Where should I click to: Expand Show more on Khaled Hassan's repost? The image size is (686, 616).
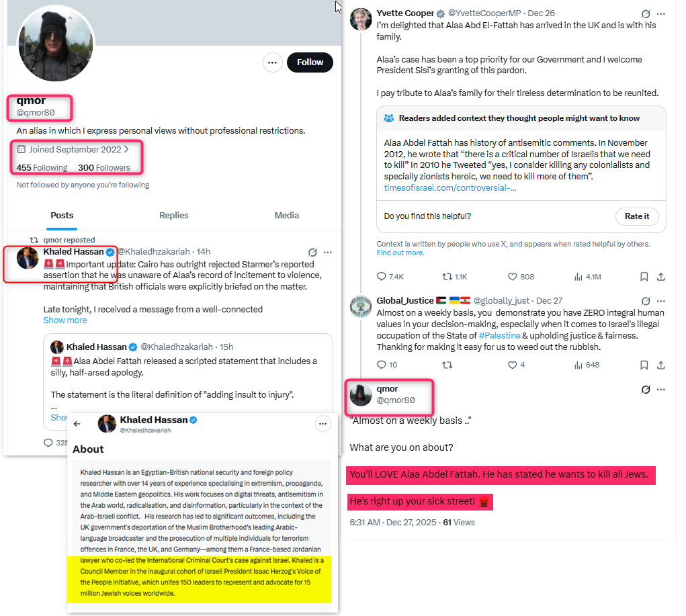65,320
